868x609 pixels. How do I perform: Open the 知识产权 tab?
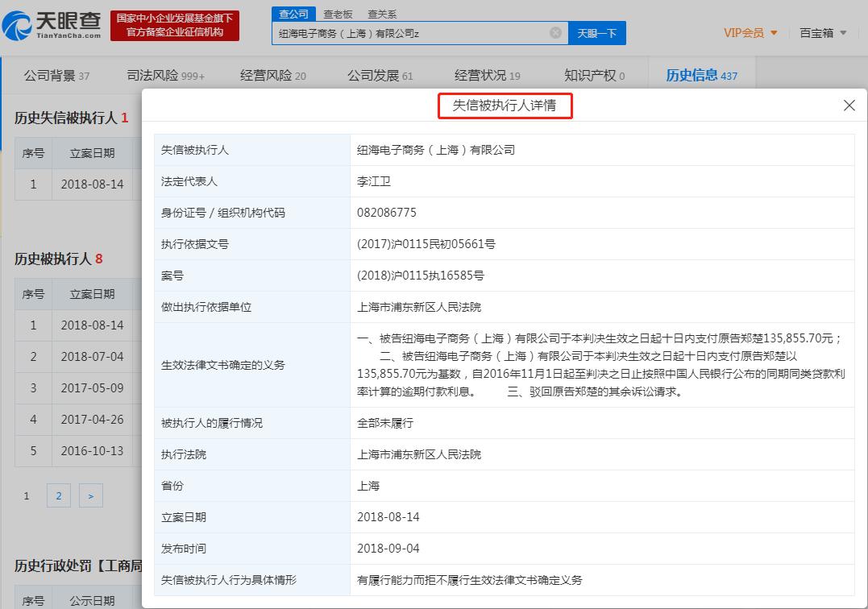coord(594,76)
